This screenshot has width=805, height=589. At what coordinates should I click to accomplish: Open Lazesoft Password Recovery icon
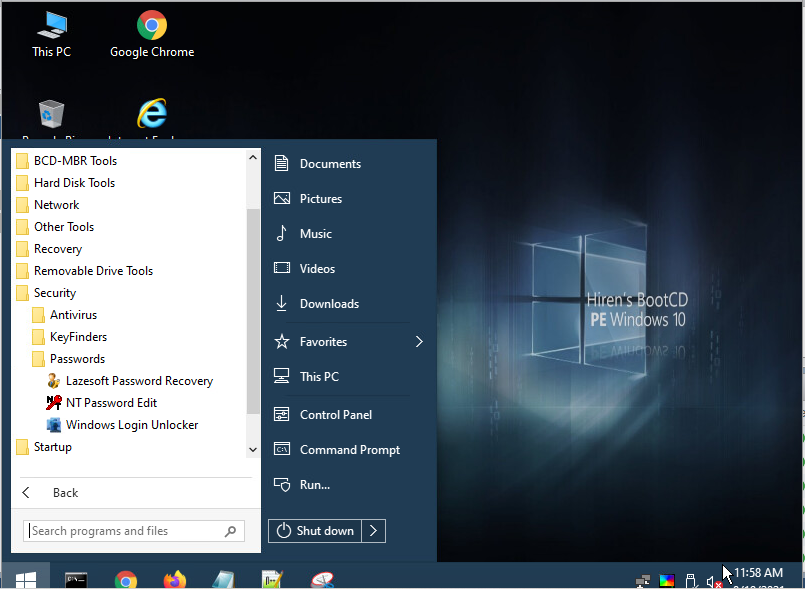[53, 381]
